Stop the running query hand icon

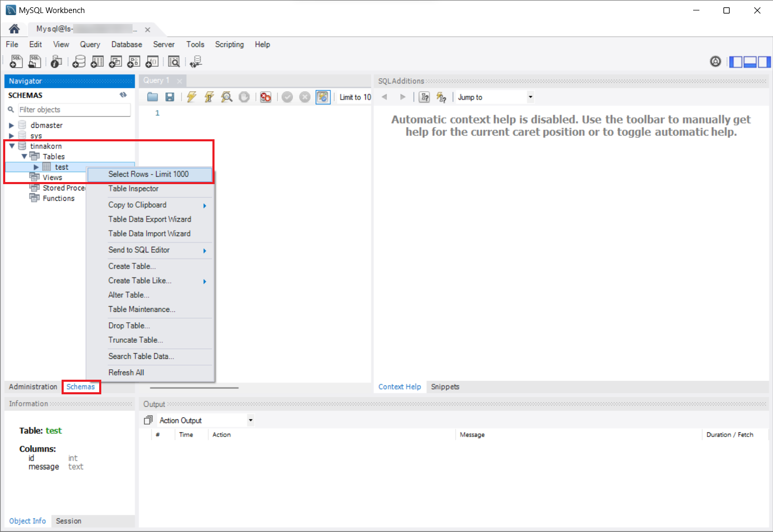[x=244, y=97]
